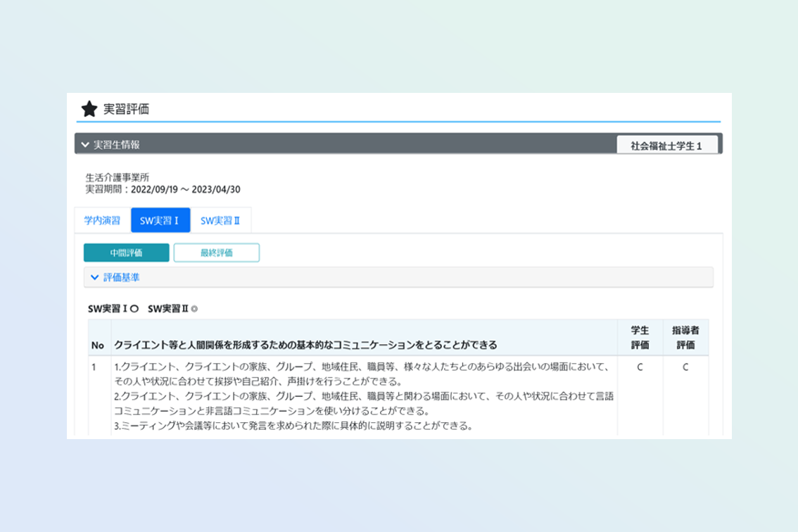Click the No column header
This screenshot has width=798, height=532.
pyautogui.click(x=98, y=345)
